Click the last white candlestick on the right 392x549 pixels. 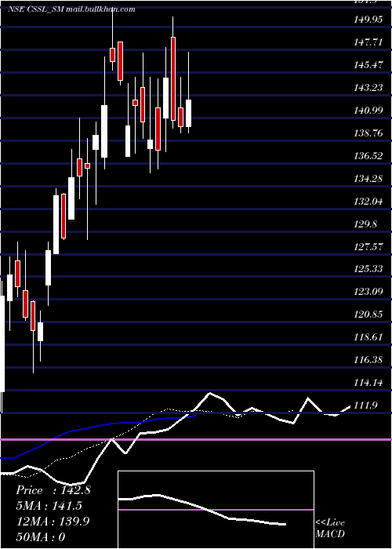(189, 113)
